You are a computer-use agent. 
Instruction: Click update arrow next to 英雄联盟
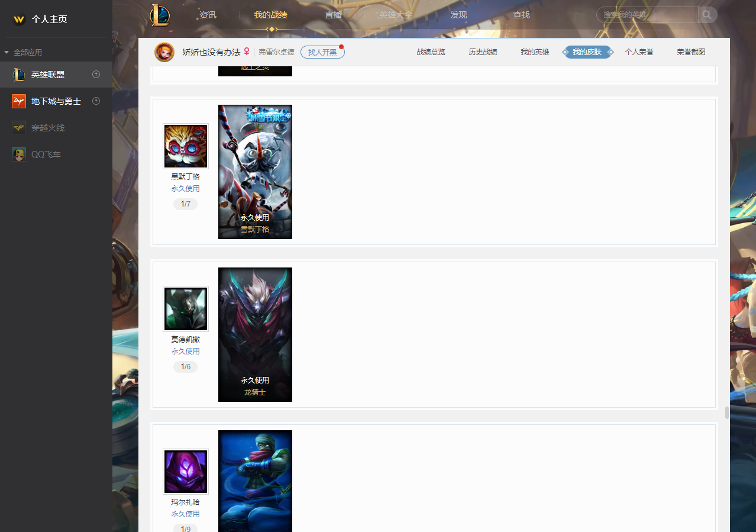point(96,75)
